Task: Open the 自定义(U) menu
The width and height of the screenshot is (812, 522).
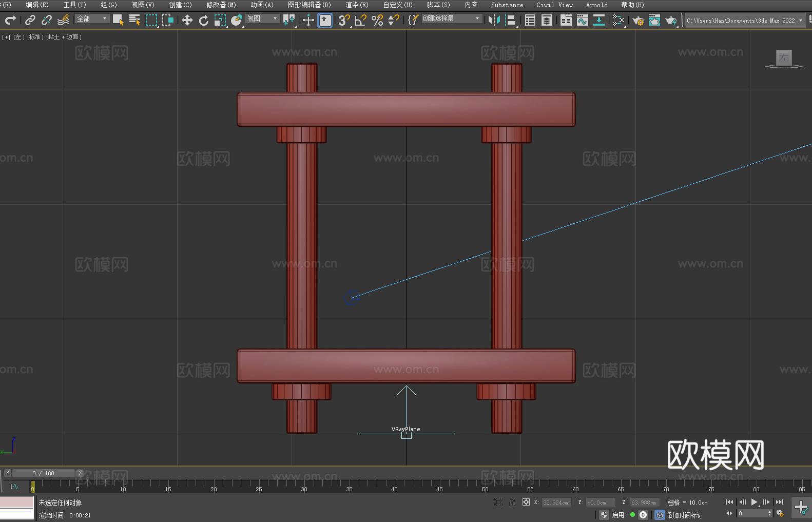Action: click(x=398, y=5)
